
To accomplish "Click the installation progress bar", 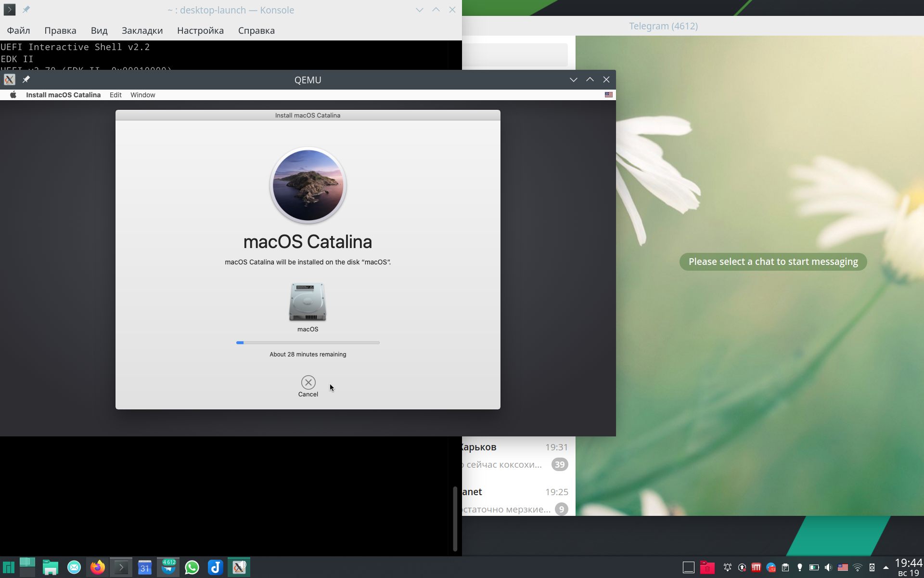I will (x=308, y=342).
